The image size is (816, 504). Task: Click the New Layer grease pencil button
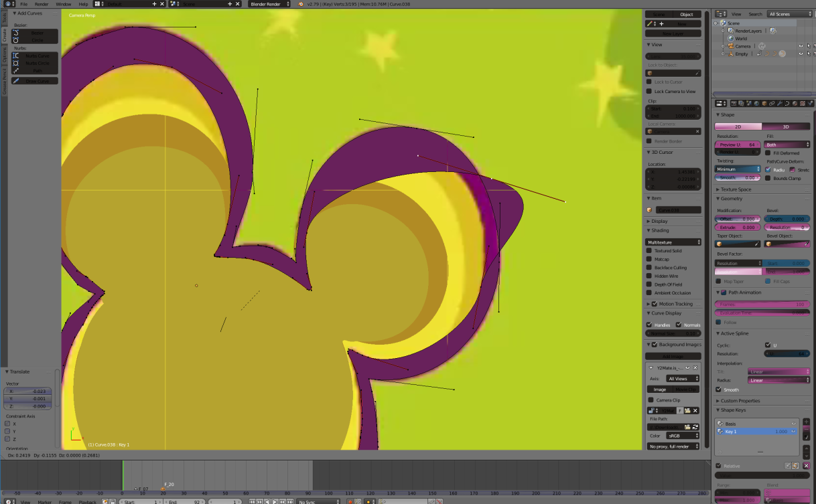click(x=673, y=33)
